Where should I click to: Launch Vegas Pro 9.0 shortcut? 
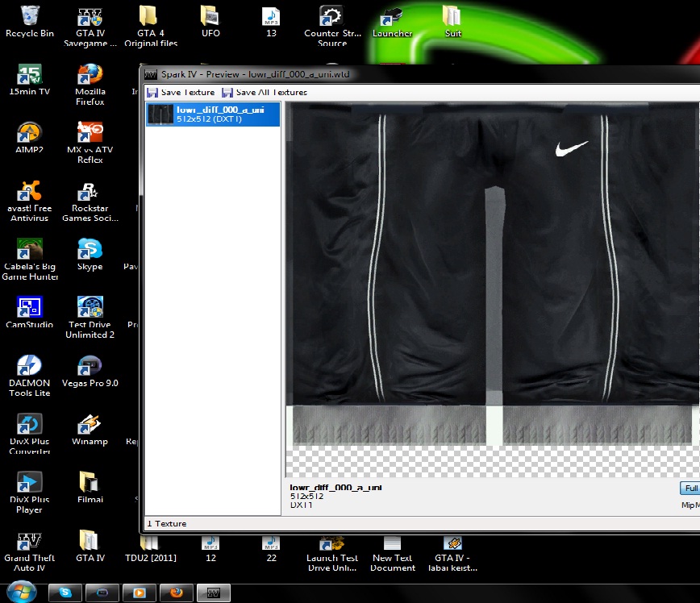click(90, 372)
